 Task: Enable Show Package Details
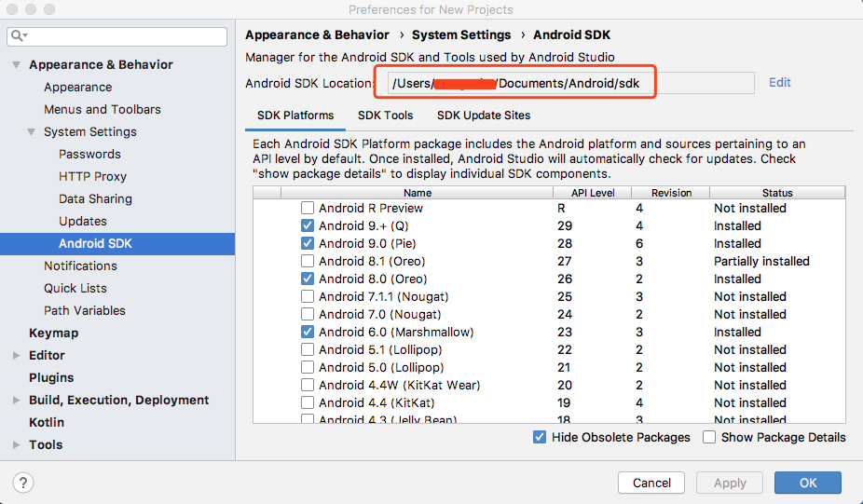(709, 437)
